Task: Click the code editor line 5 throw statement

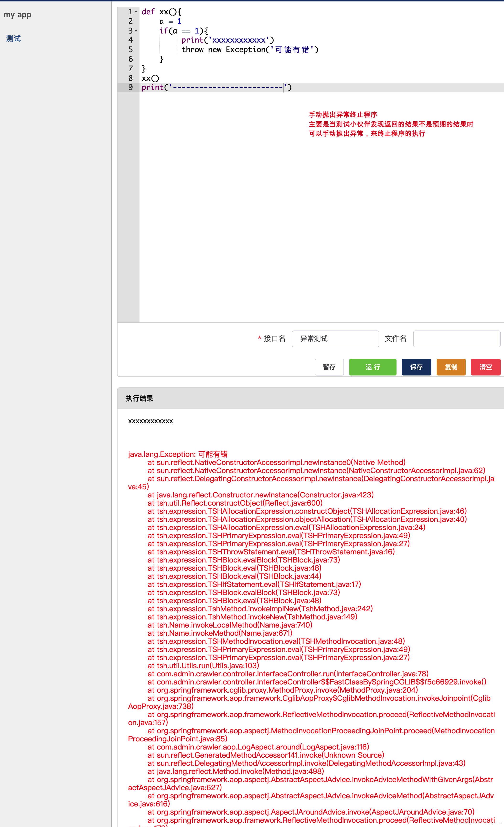Action: (236, 49)
